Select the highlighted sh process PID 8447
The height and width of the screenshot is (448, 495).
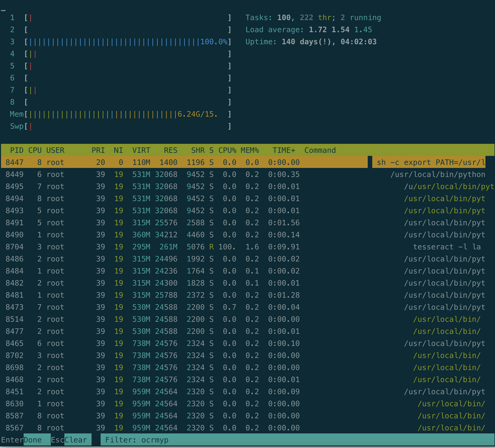(x=151, y=162)
